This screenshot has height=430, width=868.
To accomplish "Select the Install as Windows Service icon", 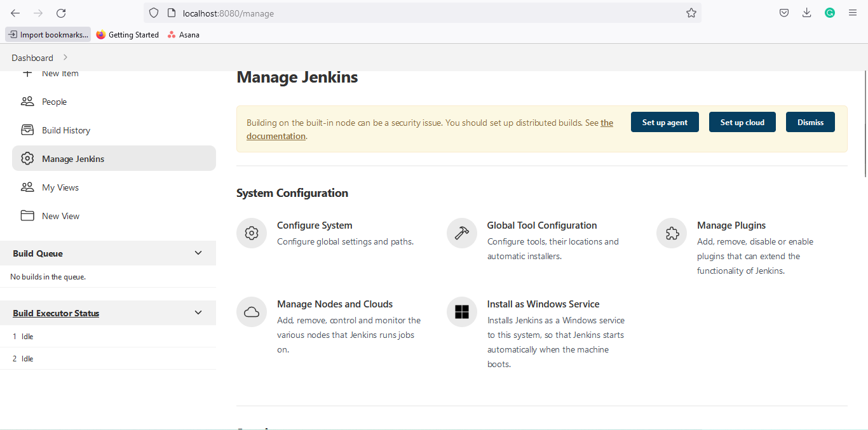I will click(461, 312).
